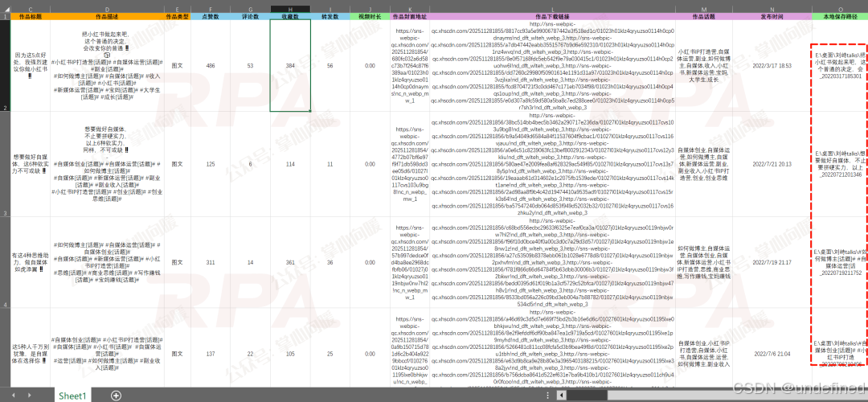
Task: Select the comments cell showing 14
Action: click(x=250, y=262)
